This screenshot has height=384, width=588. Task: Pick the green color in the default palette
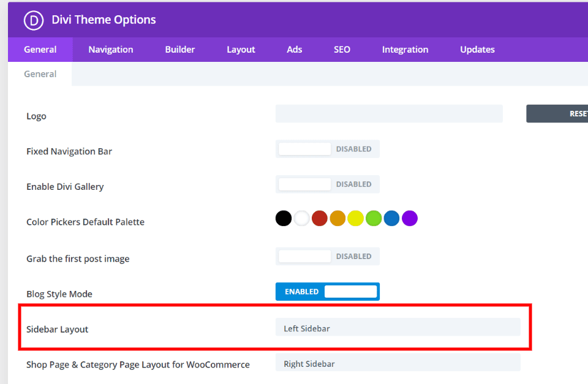[x=373, y=218]
